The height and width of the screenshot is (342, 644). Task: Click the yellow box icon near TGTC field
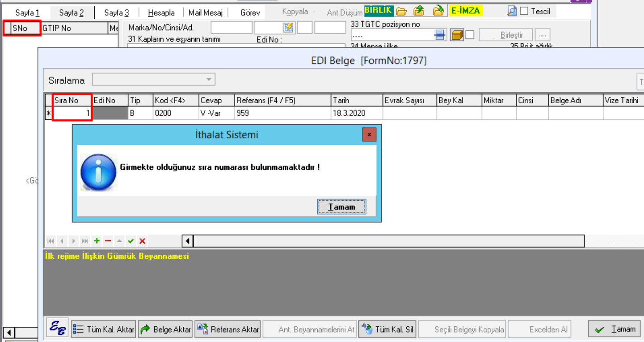pos(457,35)
